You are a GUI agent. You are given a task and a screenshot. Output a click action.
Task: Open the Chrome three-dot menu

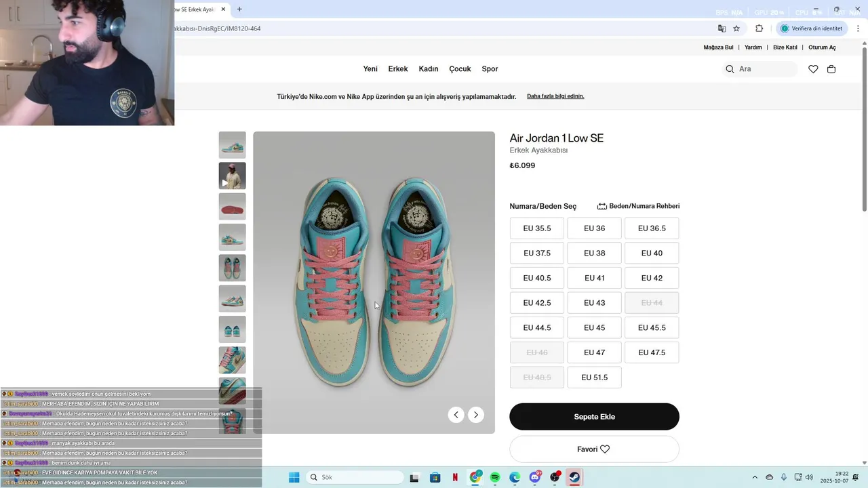point(859,28)
